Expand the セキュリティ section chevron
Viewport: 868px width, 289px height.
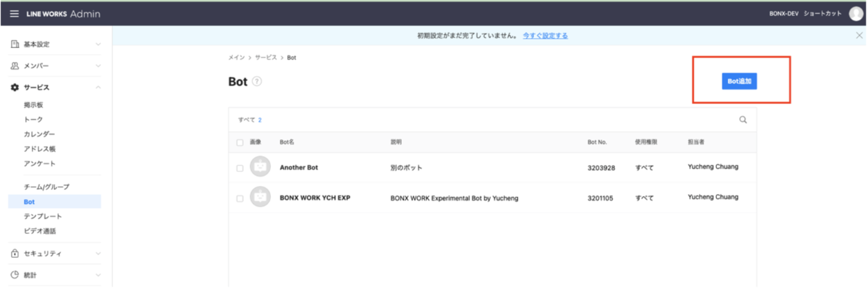(x=98, y=253)
